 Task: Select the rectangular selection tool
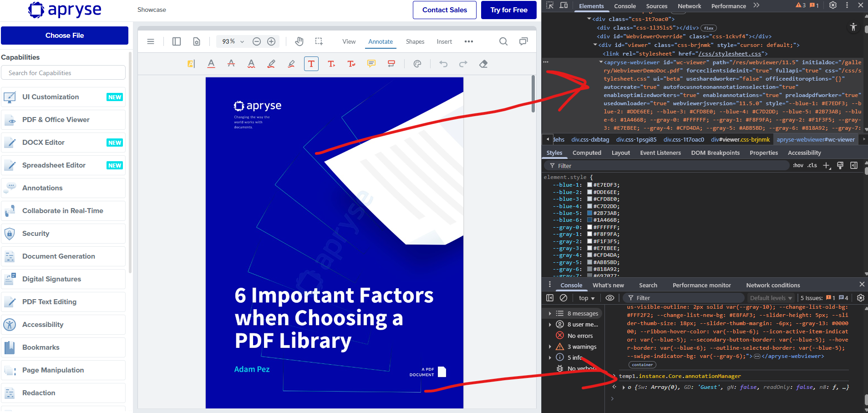click(319, 41)
